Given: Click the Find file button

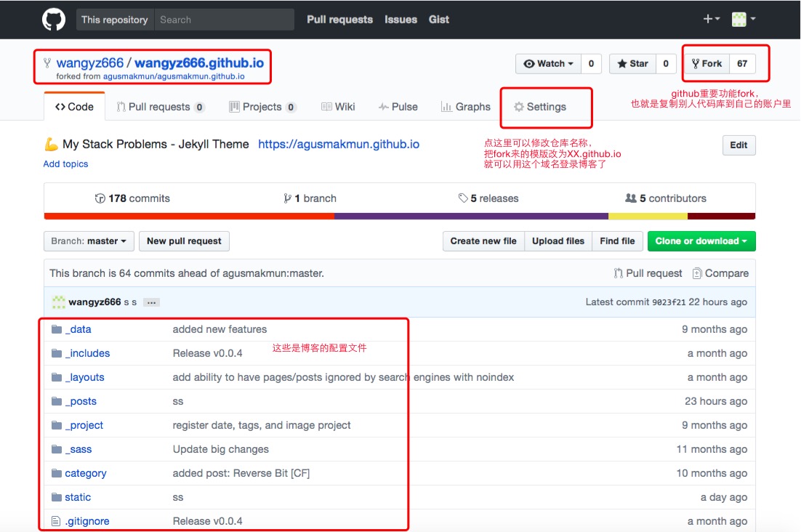Looking at the screenshot, I should coord(617,241).
